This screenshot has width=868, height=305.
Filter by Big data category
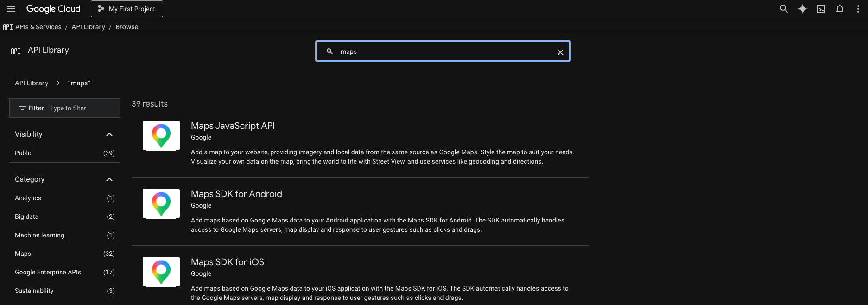click(x=65, y=216)
